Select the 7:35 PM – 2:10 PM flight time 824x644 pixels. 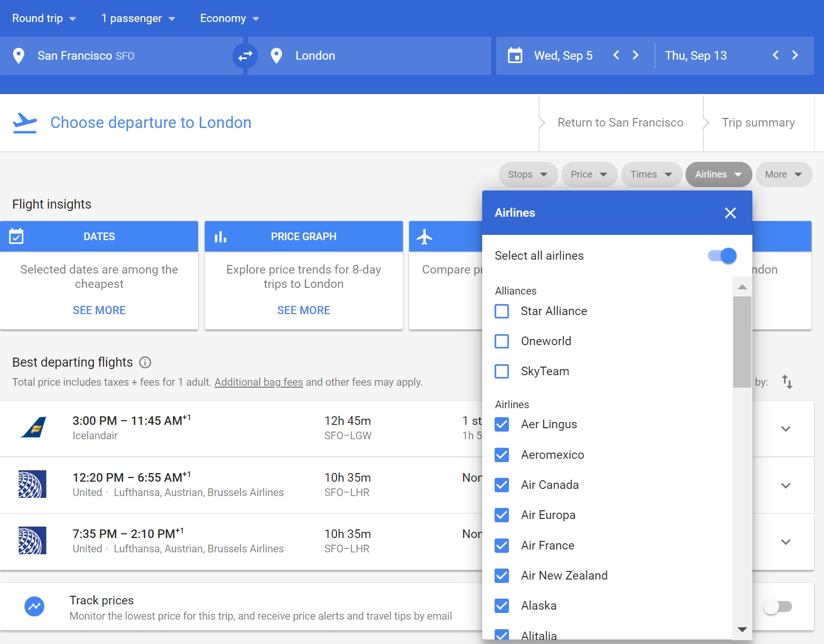coord(128,533)
